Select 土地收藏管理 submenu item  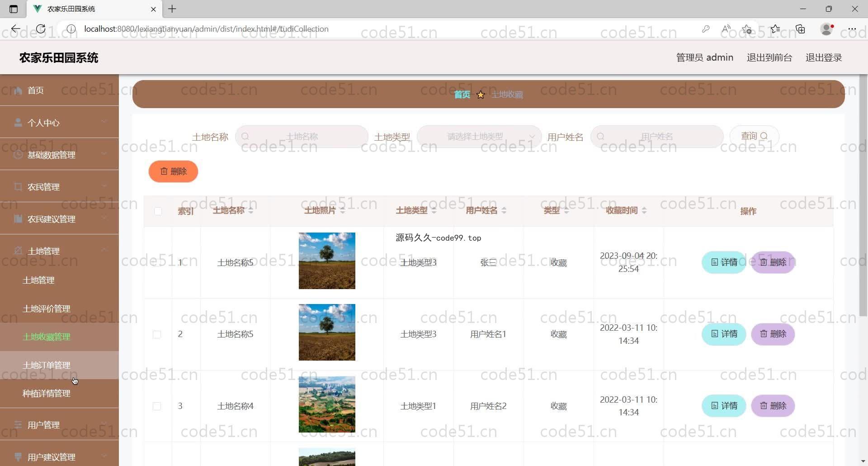tap(59, 337)
